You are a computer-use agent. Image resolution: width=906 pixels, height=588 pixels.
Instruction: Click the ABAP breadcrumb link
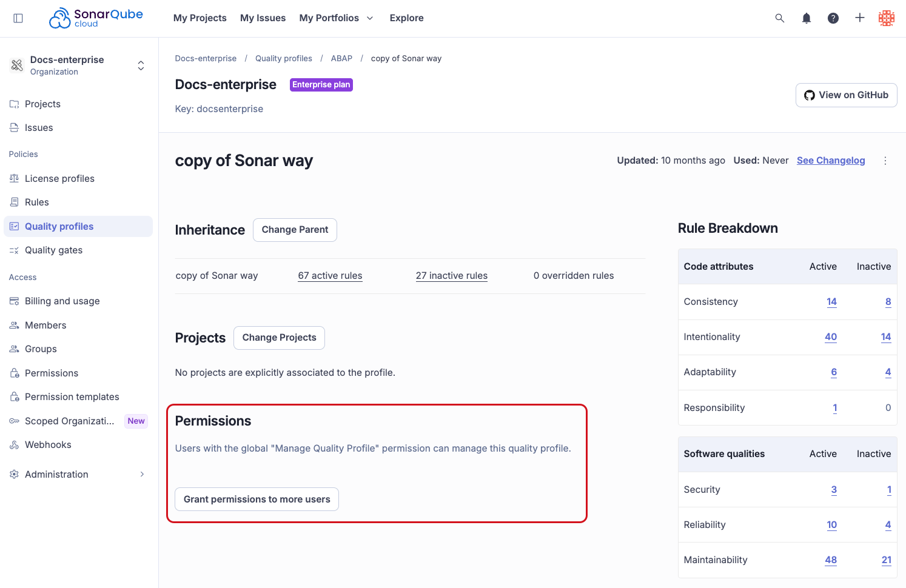pos(341,59)
